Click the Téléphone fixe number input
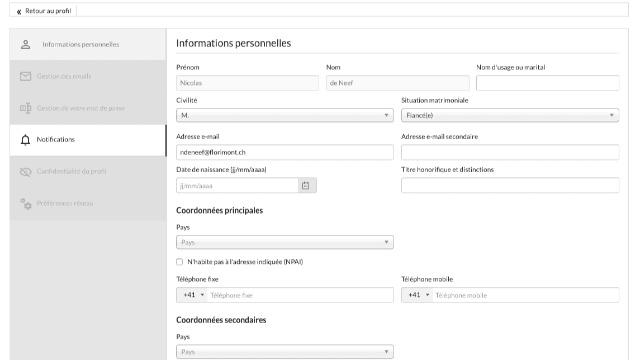Image resolution: width=640 pixels, height=360 pixels. click(300, 295)
